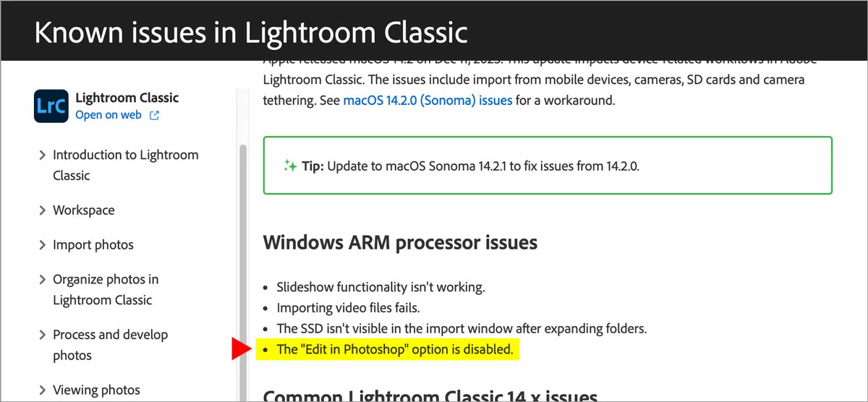Expand the Viewing photos chevron
Viewport: 868px width, 402px height.
42,390
